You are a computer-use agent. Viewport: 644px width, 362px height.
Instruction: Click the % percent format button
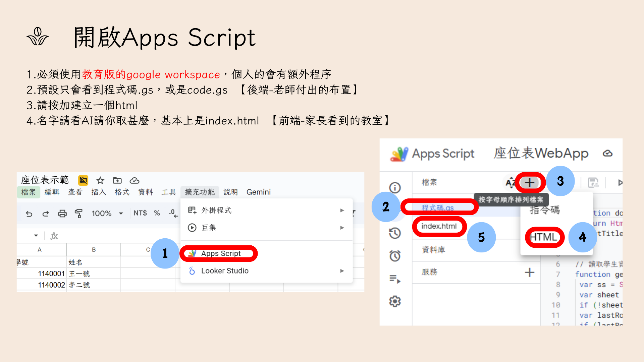tap(157, 213)
